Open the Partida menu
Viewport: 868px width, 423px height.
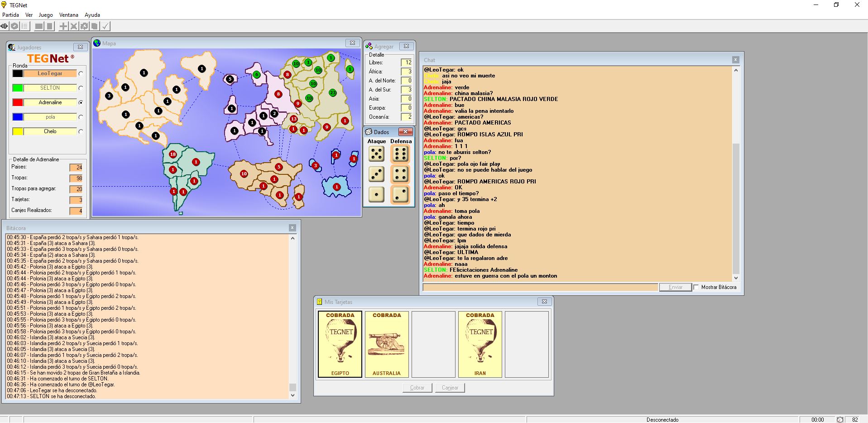pyautogui.click(x=11, y=15)
